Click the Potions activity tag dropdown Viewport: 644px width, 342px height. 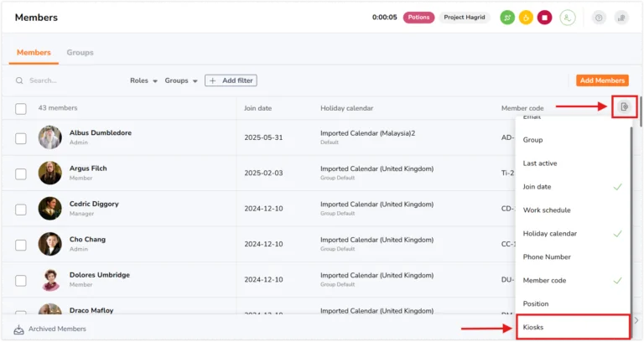[418, 18]
